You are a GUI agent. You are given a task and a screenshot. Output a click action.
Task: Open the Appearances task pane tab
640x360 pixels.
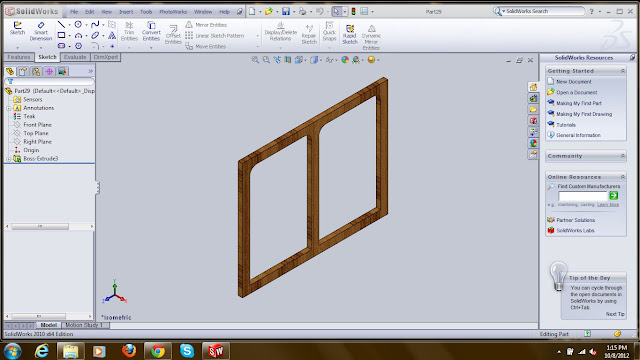click(533, 143)
